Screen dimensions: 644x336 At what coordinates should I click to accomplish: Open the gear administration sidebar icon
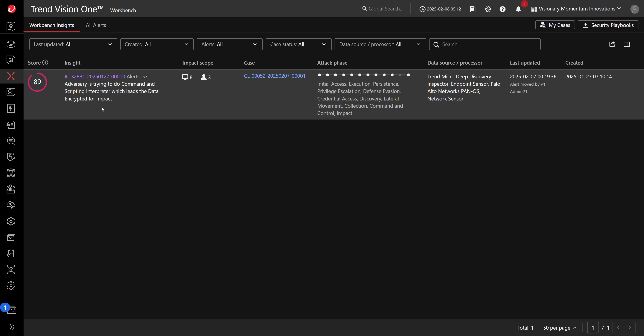point(11,286)
